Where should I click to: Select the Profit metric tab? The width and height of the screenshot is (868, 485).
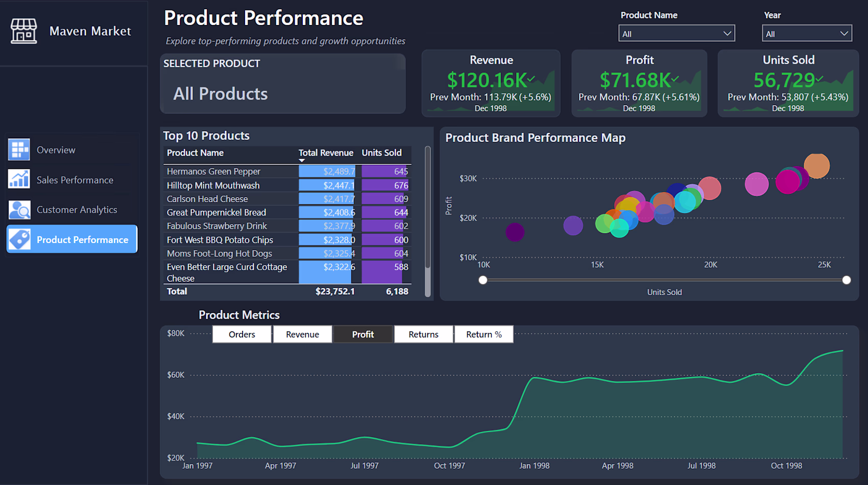(x=363, y=334)
